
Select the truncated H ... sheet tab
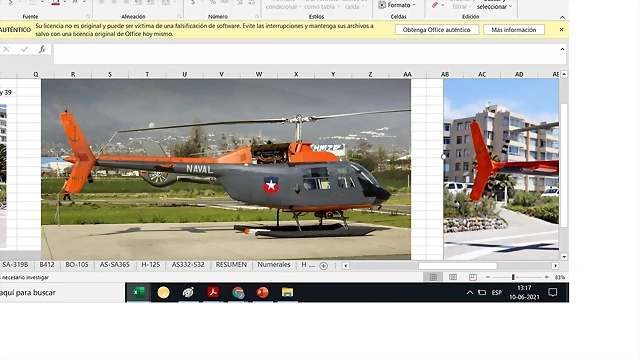coord(308,264)
